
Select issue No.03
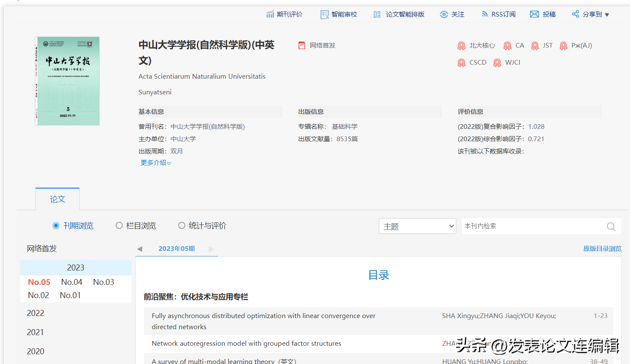tap(103, 282)
